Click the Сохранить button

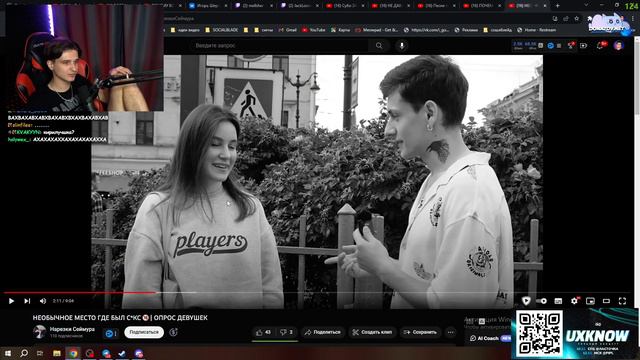pos(420,332)
